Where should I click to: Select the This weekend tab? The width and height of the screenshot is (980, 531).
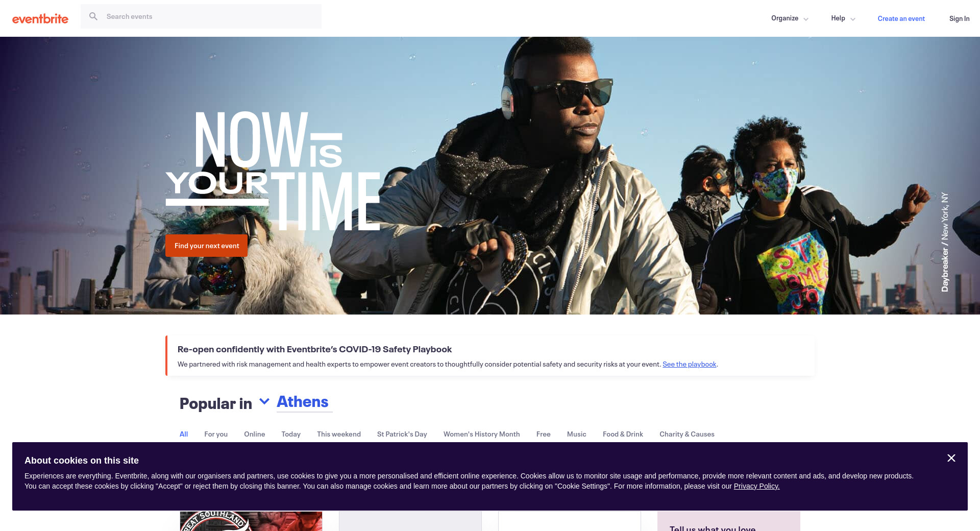pyautogui.click(x=339, y=434)
